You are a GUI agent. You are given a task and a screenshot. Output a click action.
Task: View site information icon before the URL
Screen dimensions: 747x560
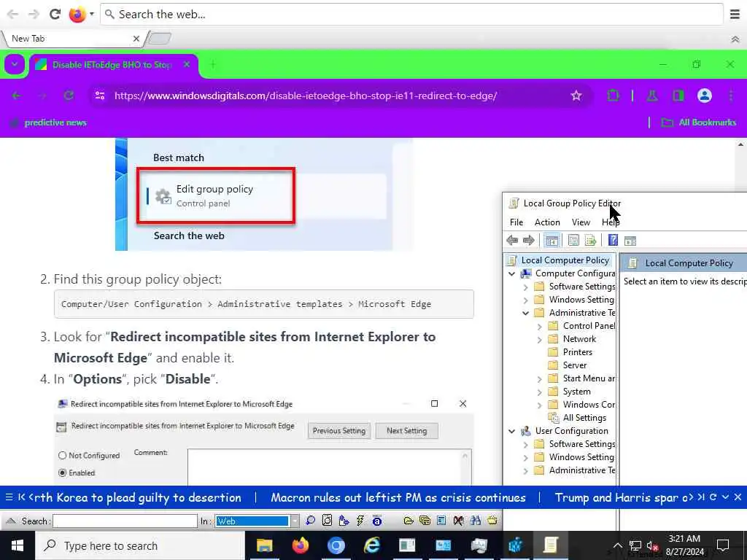pyautogui.click(x=100, y=96)
